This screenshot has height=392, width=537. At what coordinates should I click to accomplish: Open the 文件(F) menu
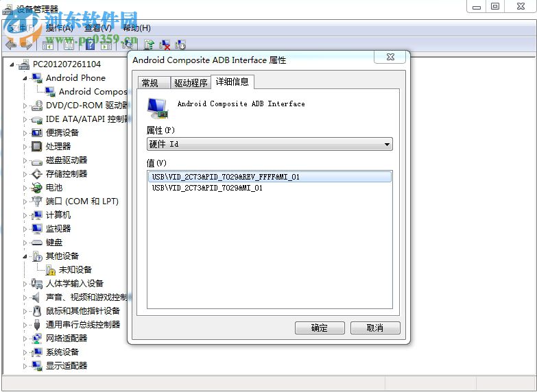click(x=21, y=28)
